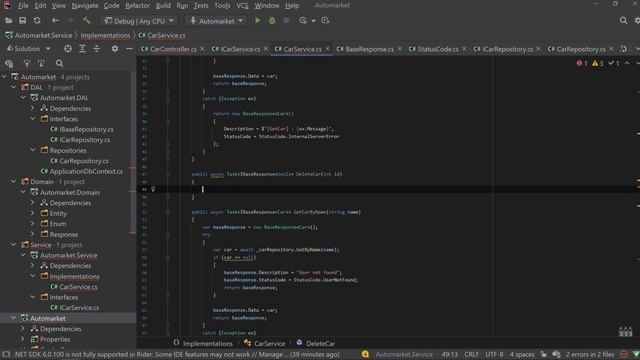Click the error count indicator in editor
The width and height of the screenshot is (640, 360).
(x=581, y=63)
